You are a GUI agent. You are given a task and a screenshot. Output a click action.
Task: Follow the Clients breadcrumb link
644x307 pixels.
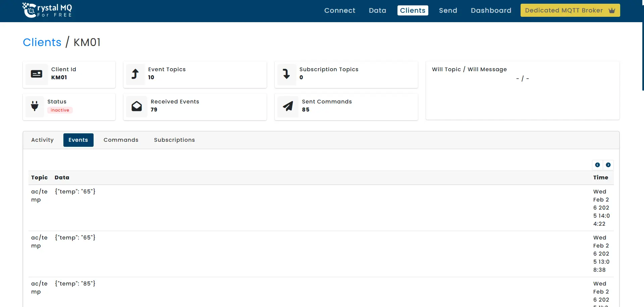[x=42, y=42]
